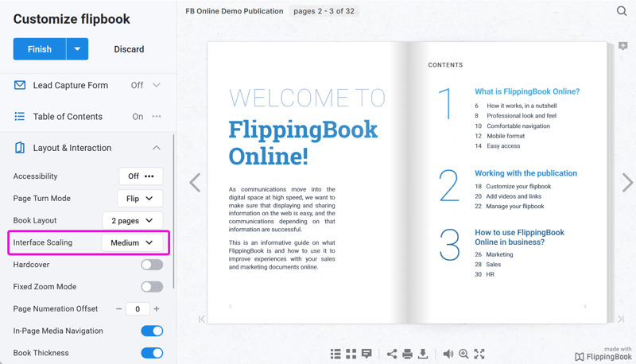
Task: Click the Lead Capture Form envelope icon
Action: tap(20, 85)
